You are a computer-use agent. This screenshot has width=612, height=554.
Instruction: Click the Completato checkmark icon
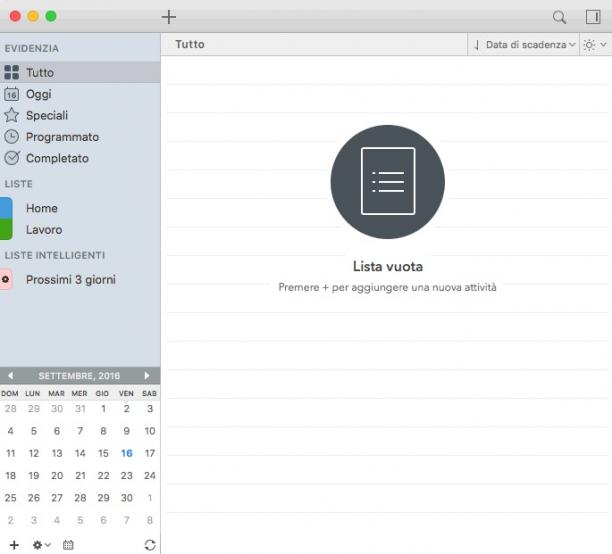coord(12,158)
